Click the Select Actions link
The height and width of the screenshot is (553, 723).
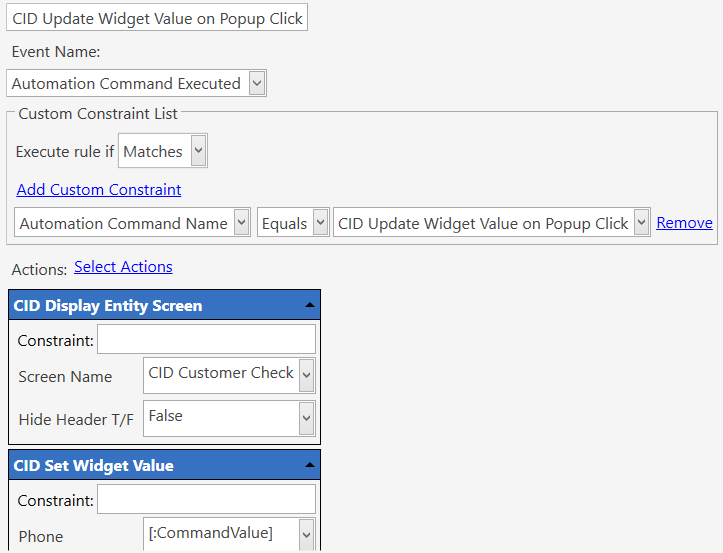click(123, 267)
